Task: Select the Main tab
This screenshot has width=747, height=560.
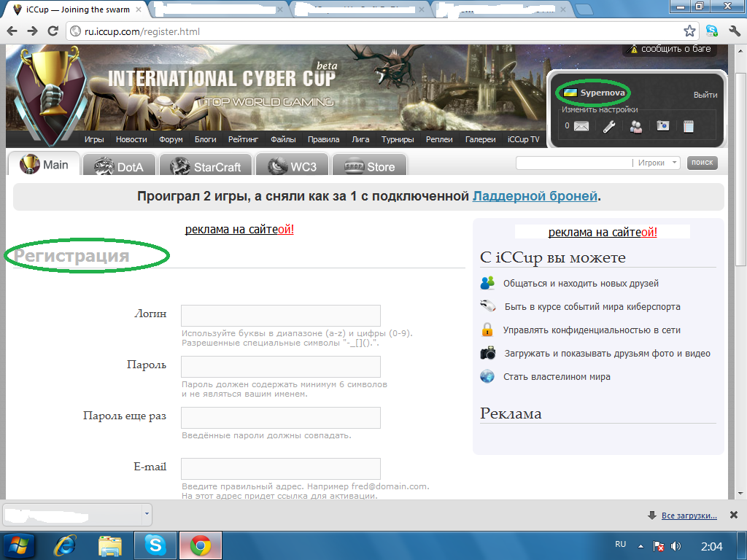Action: (44, 164)
